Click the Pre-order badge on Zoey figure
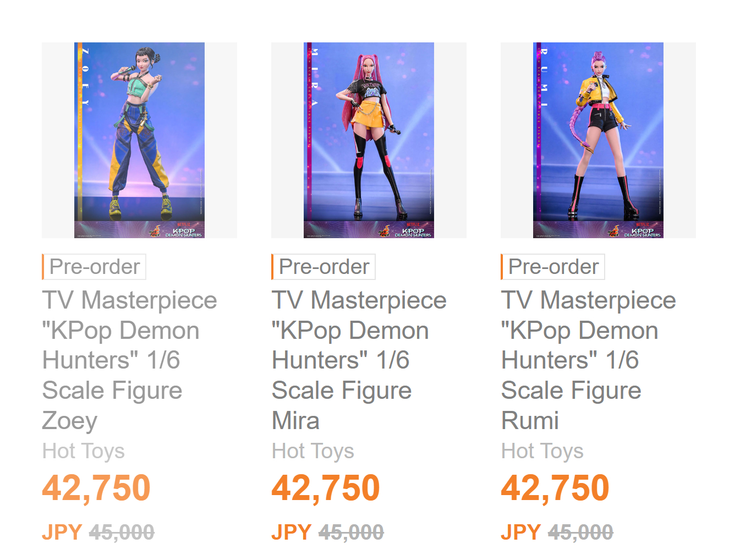This screenshot has width=740, height=560. click(x=94, y=267)
